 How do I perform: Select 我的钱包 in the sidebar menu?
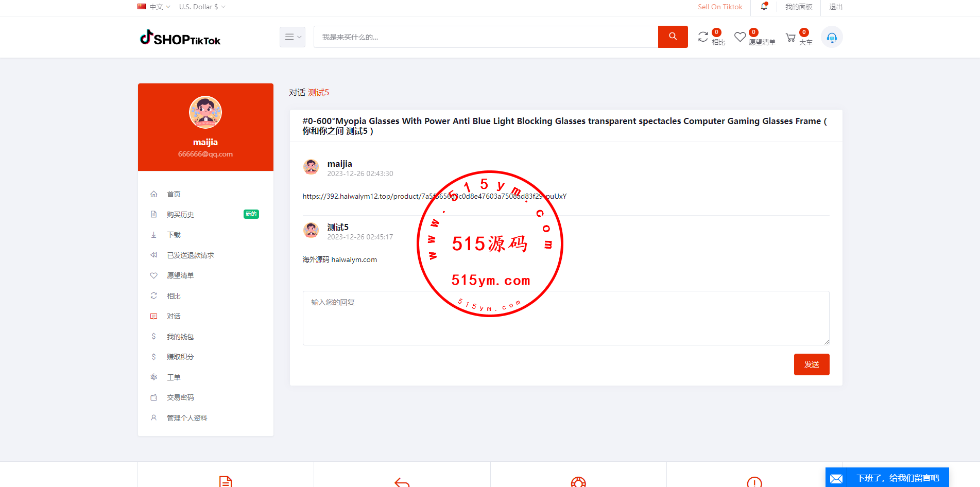(180, 337)
